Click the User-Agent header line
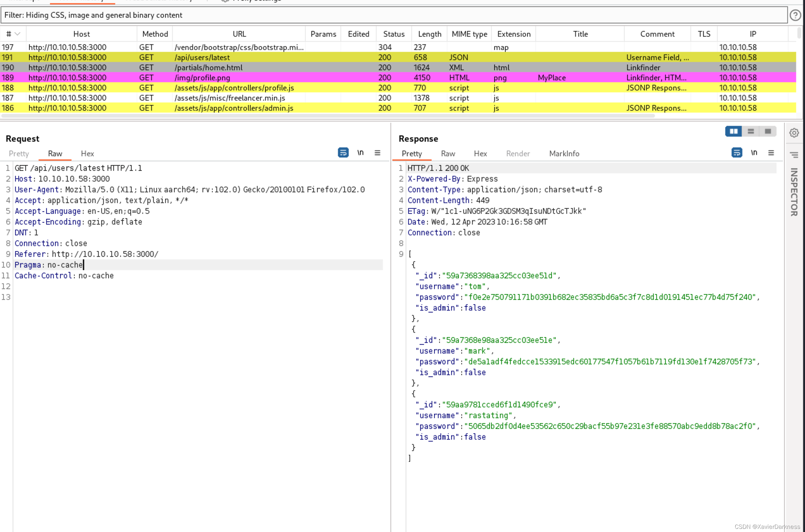 pos(189,190)
